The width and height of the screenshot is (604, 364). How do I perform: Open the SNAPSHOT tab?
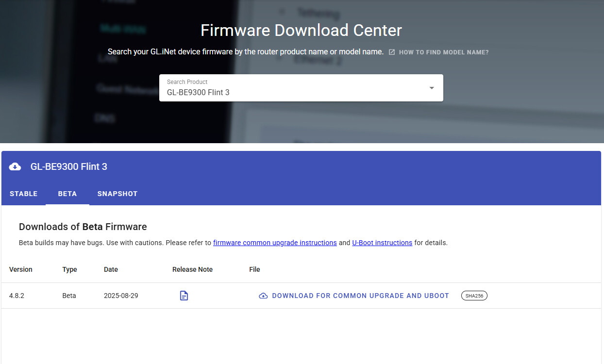tap(117, 194)
